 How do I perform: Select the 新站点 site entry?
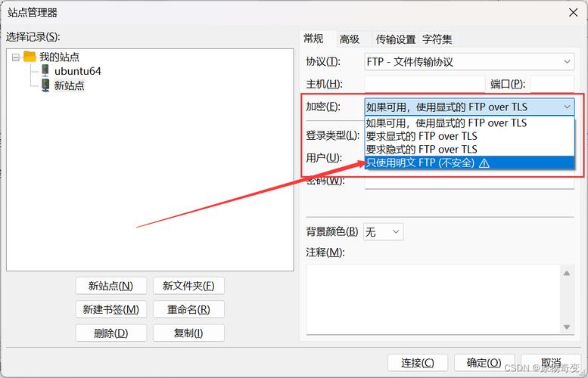click(x=69, y=85)
